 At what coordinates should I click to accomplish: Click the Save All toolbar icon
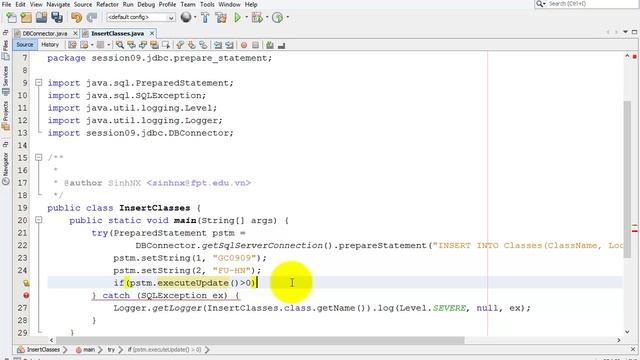tap(57, 18)
